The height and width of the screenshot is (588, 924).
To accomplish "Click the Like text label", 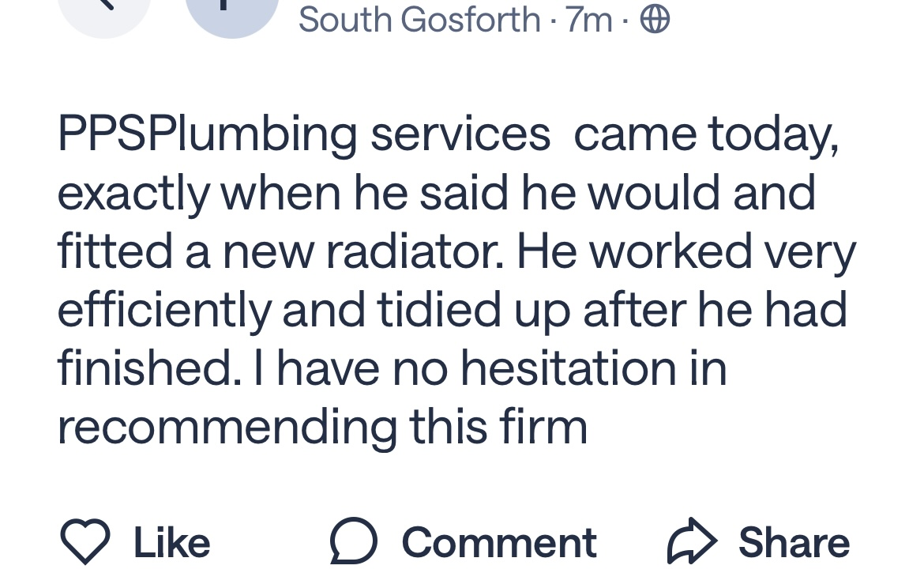I will 171,543.
